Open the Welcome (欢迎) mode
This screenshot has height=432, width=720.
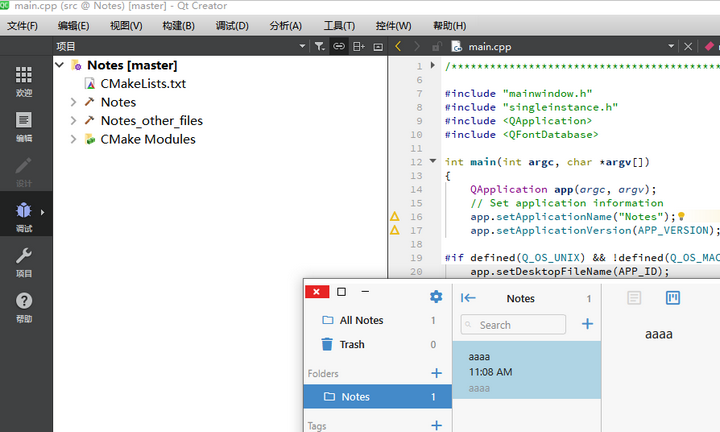[x=24, y=81]
